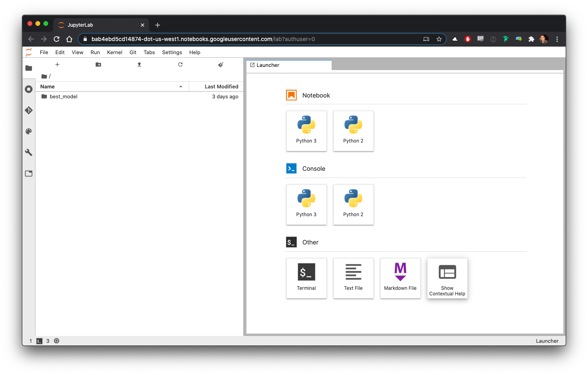
Task: Bookmark page with the star icon
Action: tap(439, 39)
